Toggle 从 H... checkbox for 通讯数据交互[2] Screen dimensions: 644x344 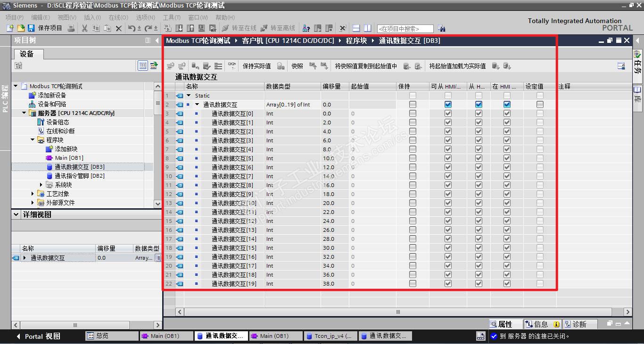(x=479, y=131)
